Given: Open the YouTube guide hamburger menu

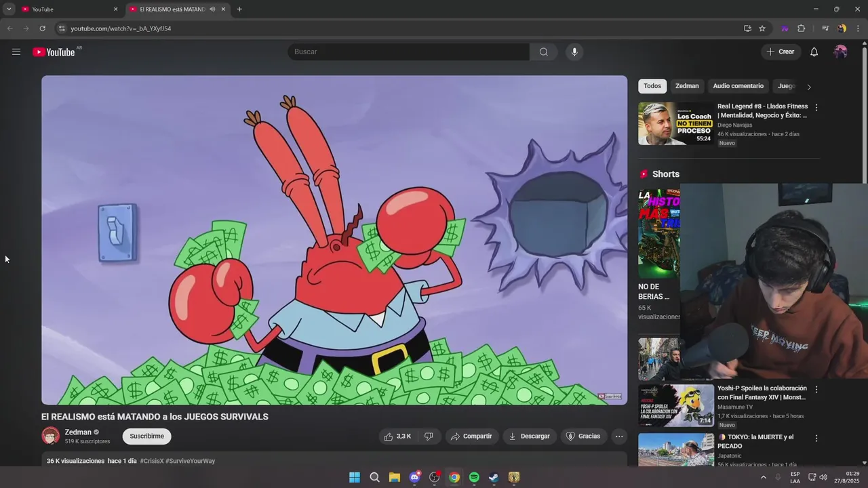Looking at the screenshot, I should [x=16, y=52].
